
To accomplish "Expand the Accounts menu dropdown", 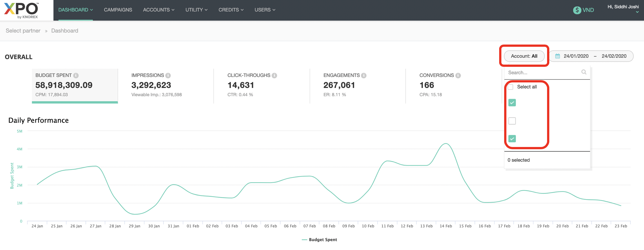I will click(x=158, y=10).
